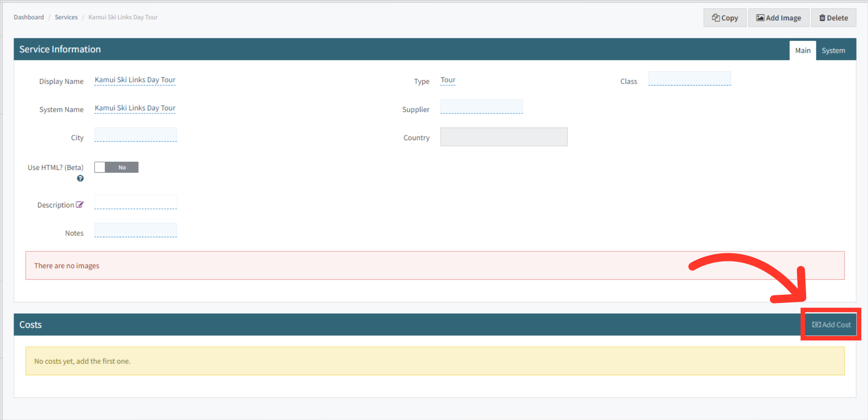Click the empty Notes field
The height and width of the screenshot is (420, 868).
pyautogui.click(x=136, y=230)
